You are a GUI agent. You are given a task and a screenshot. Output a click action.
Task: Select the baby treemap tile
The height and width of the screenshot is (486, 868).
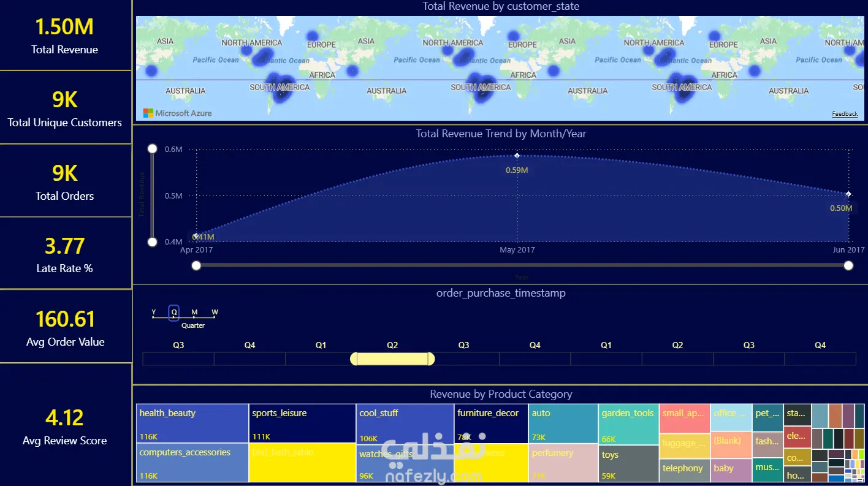731,470
